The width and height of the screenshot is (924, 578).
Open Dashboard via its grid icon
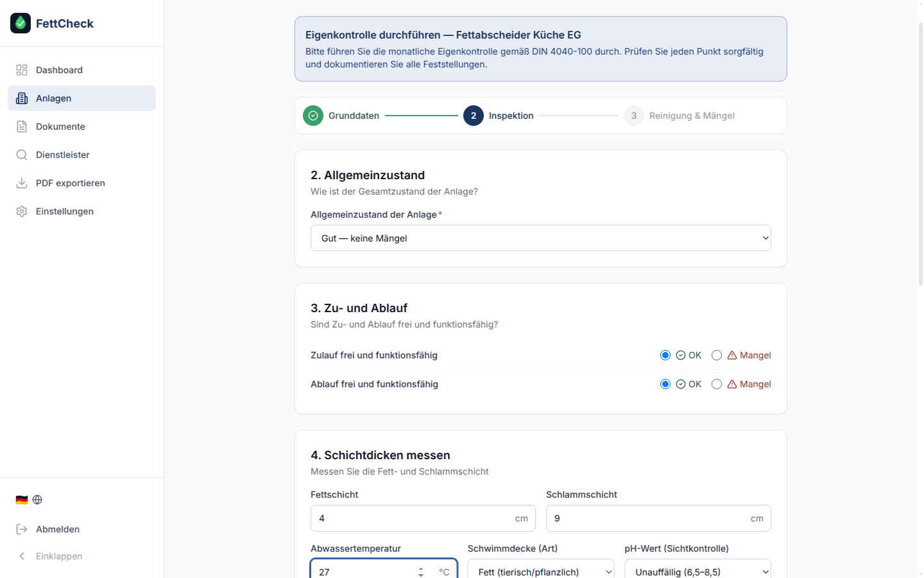(22, 70)
